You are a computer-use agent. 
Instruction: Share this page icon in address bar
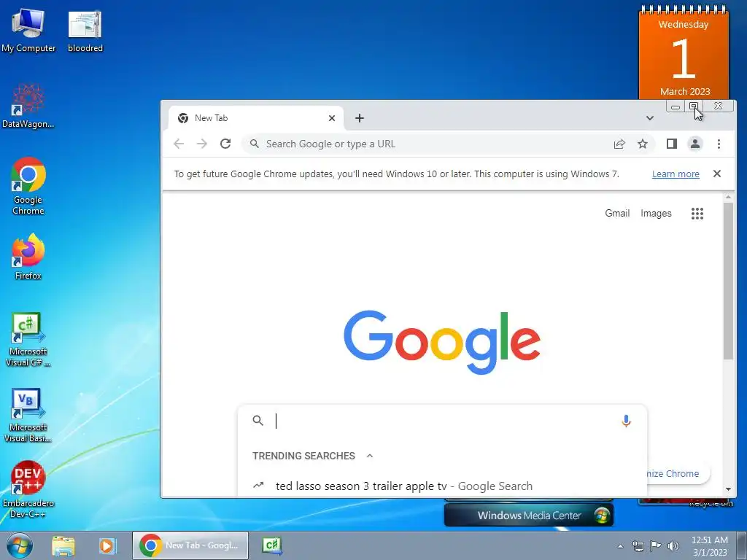(619, 144)
